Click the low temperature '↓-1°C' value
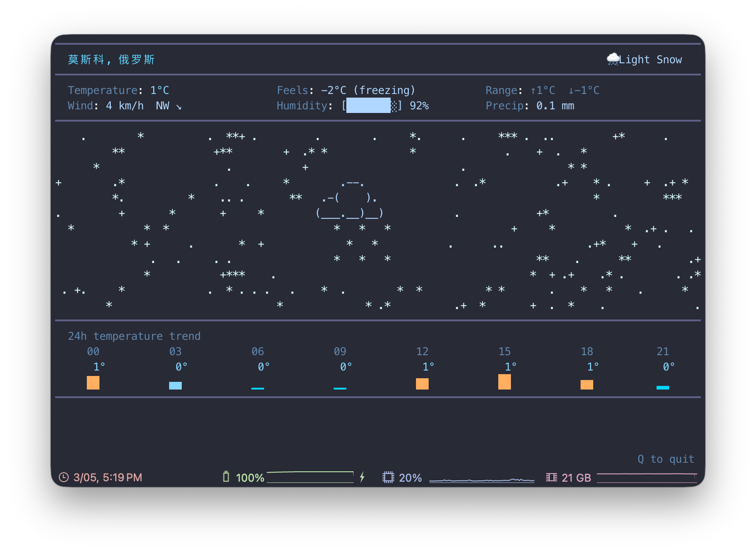The width and height of the screenshot is (756, 554). click(584, 90)
